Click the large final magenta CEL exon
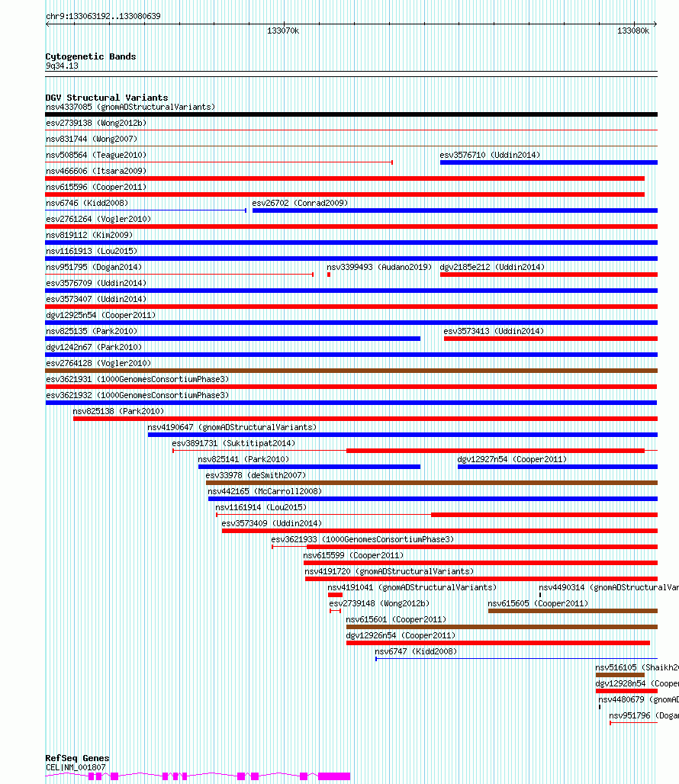Screen dimensions: 679x784 [x=334, y=776]
